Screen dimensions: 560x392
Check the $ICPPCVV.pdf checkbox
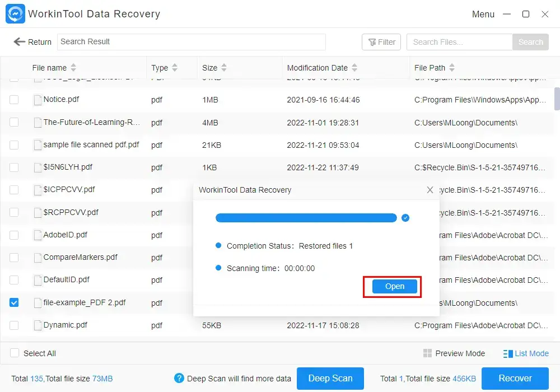click(14, 190)
